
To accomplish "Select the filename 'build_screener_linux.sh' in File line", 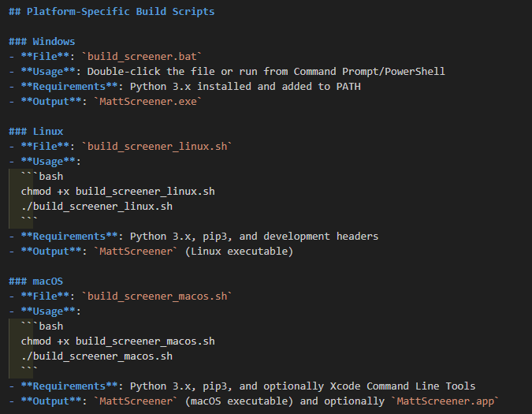I will (157, 146).
